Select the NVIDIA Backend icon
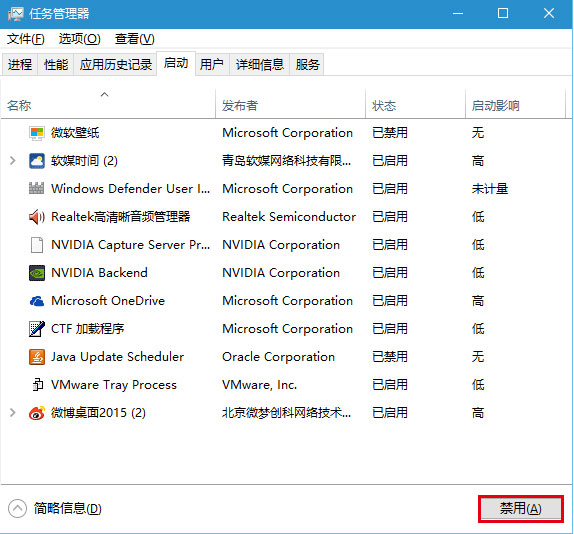 click(x=37, y=273)
